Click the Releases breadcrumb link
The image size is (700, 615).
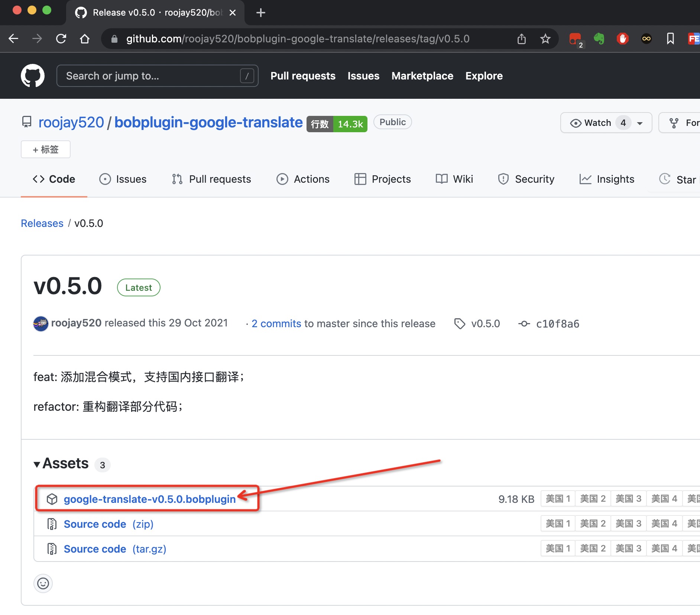42,223
